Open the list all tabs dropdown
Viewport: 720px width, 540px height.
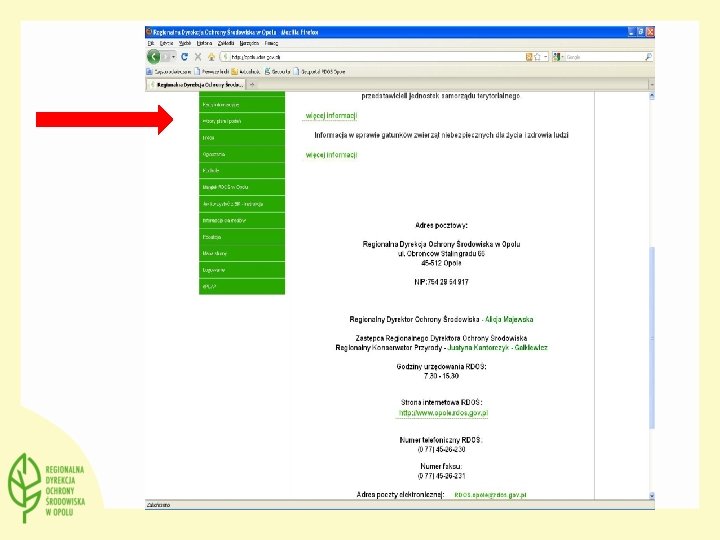[x=651, y=84]
